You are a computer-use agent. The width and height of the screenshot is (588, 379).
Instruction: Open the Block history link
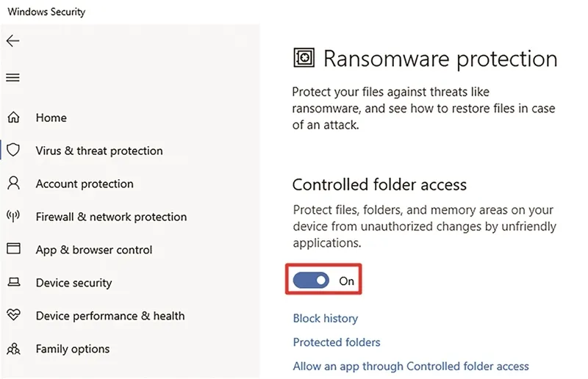tap(325, 318)
